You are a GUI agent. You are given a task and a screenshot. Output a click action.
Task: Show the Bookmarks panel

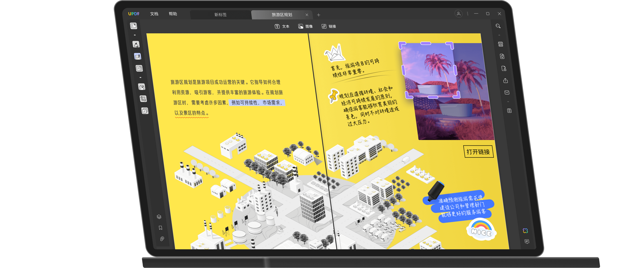point(161,228)
